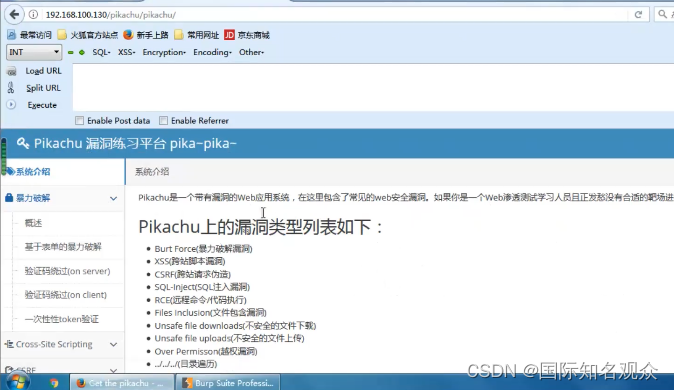
Task: Click the SQL-Inject(SQL注入漏洞) list item
Action: pos(202,287)
